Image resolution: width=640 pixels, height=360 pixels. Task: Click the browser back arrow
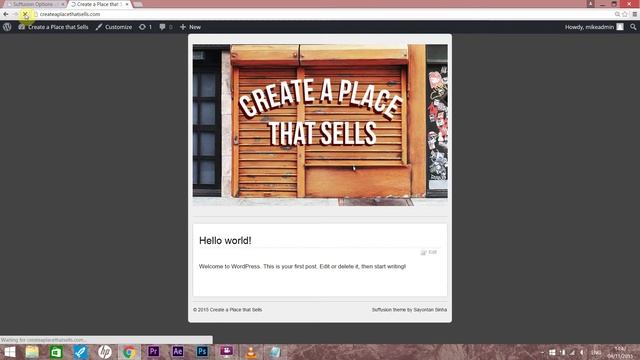6,14
